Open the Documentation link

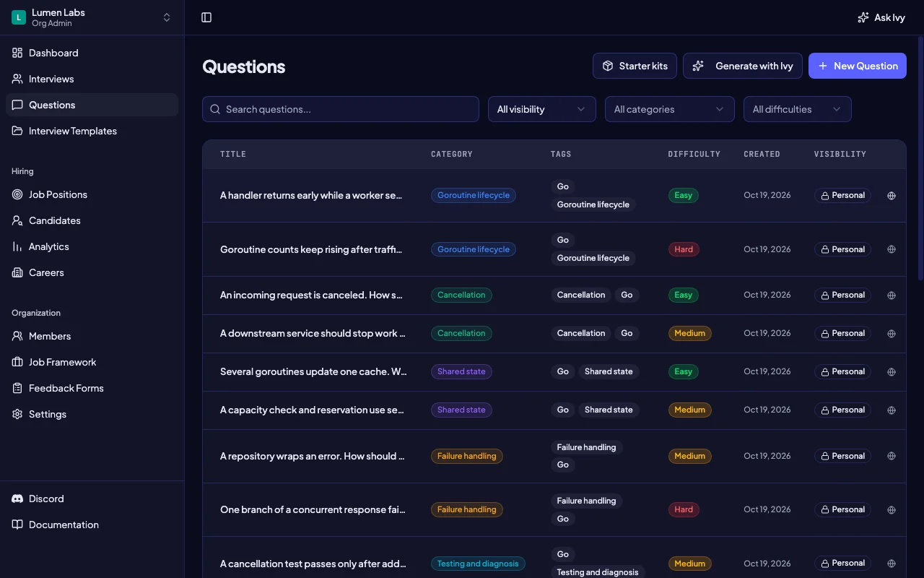[92, 525]
